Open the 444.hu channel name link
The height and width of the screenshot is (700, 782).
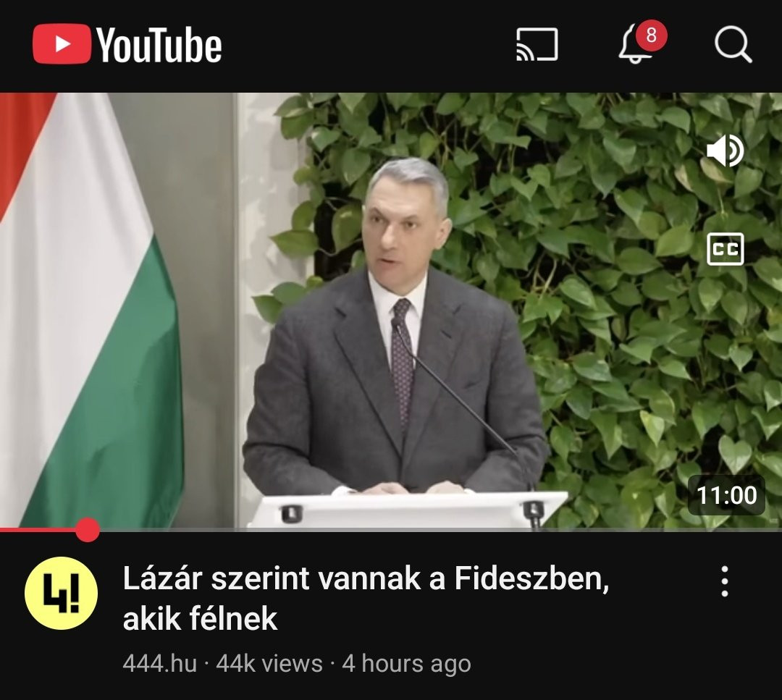click(159, 664)
